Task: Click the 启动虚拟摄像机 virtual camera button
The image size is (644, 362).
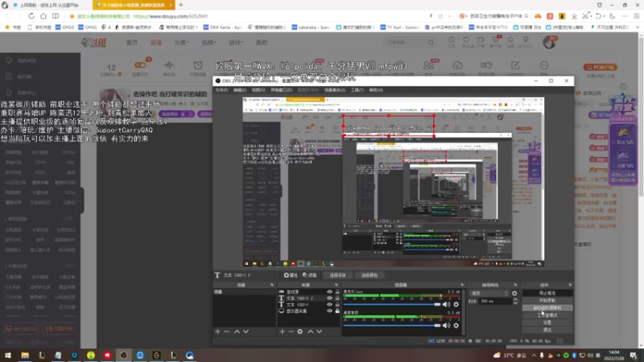Action: click(x=547, y=308)
